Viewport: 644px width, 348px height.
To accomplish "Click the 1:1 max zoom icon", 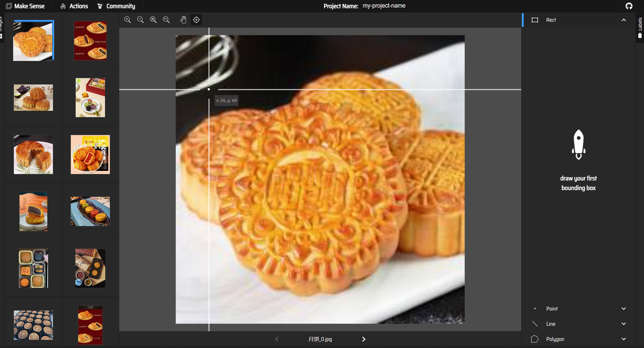I will [x=166, y=20].
